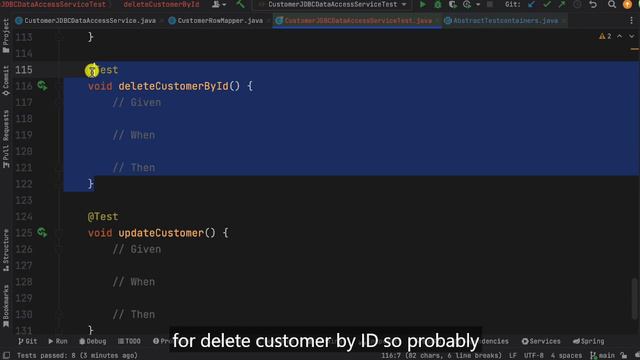This screenshot has width=640, height=360.
Task: Go to next highlighted problem arrow
Action: [631, 36]
